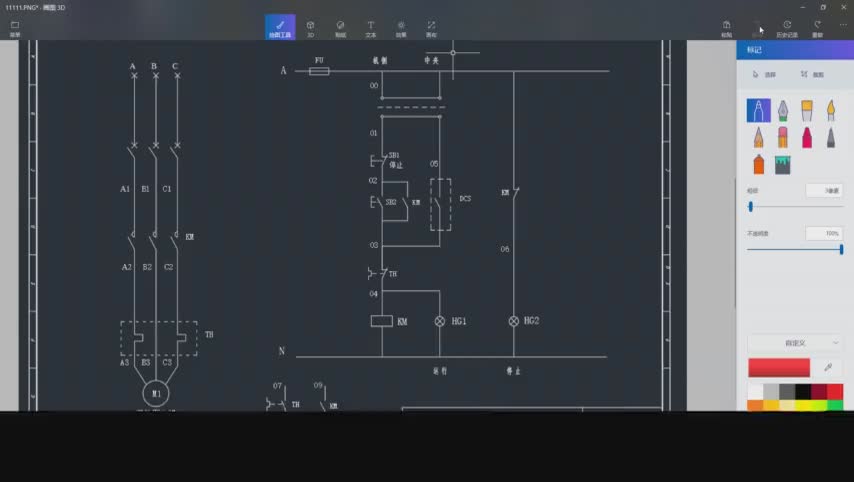The height and width of the screenshot is (482, 854).
Task: Open the more options ellipsis menu
Action: click(x=843, y=25)
